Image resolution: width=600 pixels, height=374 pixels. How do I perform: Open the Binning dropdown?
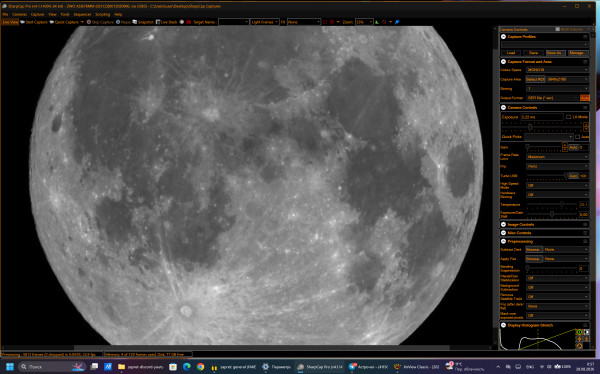pos(557,88)
